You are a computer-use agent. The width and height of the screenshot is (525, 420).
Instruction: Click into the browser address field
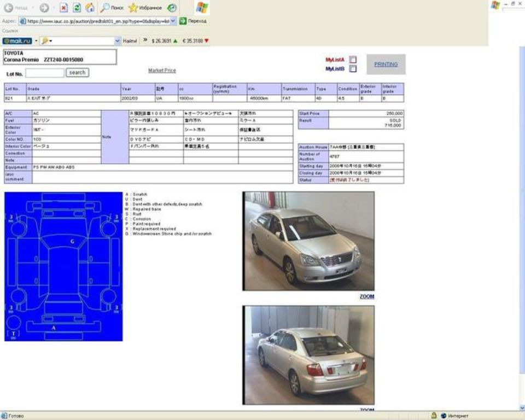pyautogui.click(x=98, y=21)
